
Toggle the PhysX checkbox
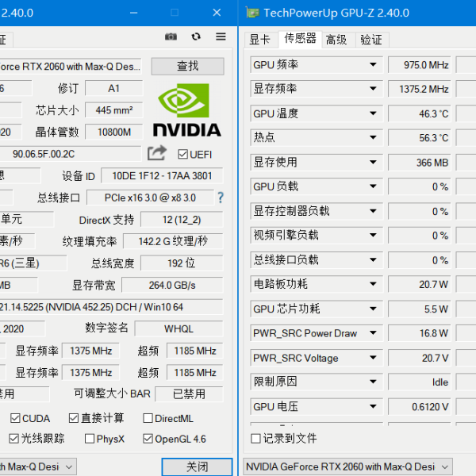(x=90, y=439)
